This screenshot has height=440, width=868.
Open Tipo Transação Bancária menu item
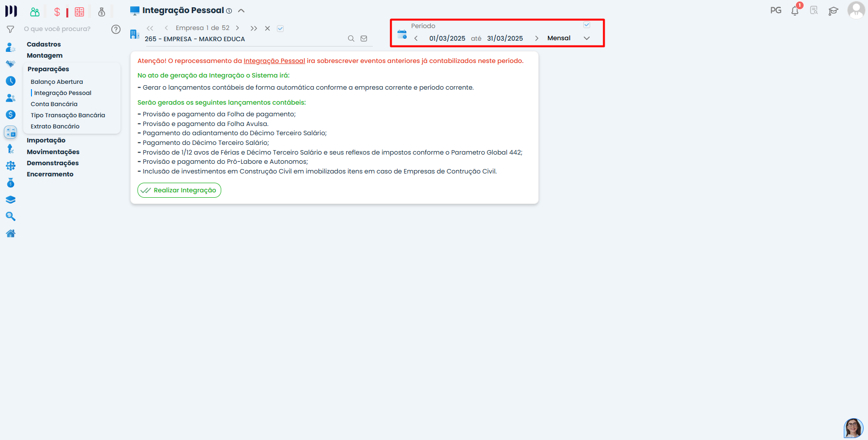pos(68,115)
